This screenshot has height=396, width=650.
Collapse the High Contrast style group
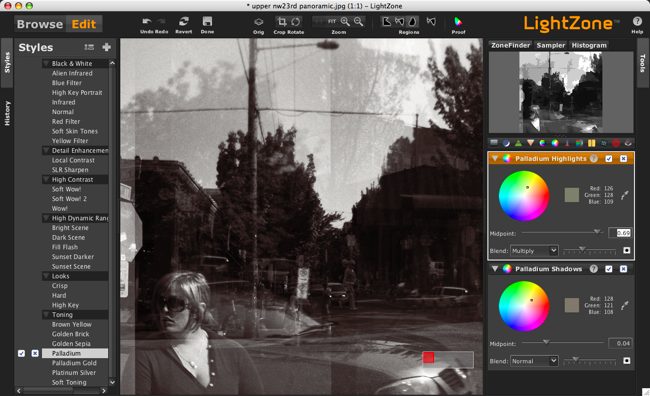pos(46,180)
